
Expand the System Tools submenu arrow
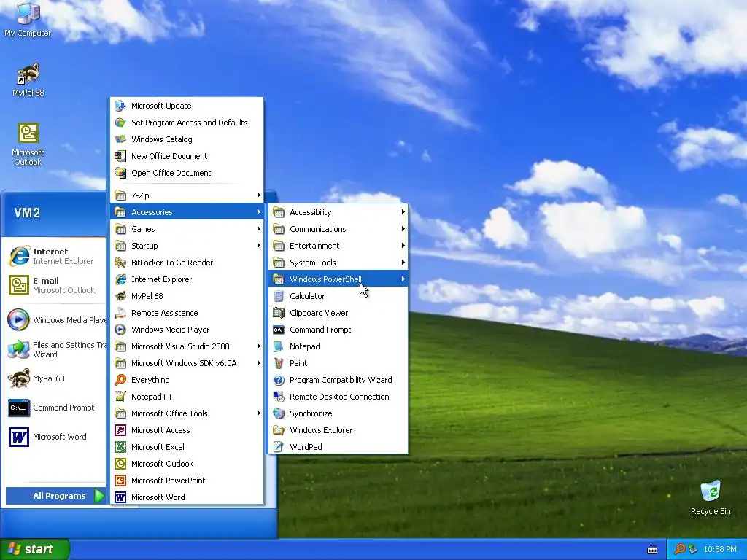click(403, 262)
